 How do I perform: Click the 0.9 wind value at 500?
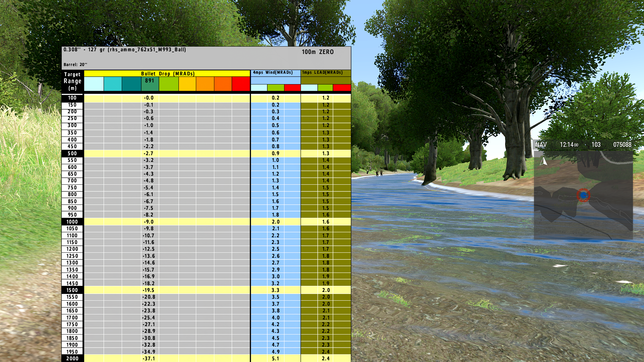tap(276, 154)
